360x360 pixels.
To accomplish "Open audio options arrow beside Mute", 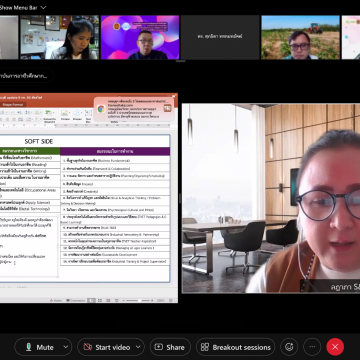I will [66, 347].
